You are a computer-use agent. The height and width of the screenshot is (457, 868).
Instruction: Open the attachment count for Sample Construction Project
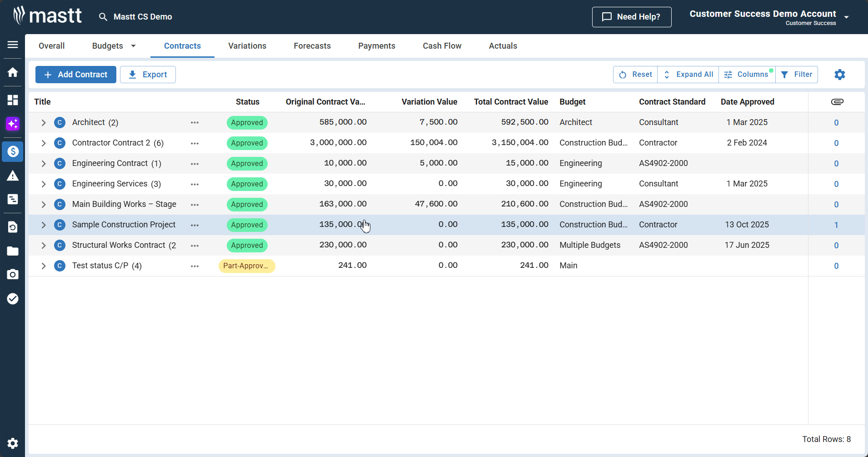(836, 225)
